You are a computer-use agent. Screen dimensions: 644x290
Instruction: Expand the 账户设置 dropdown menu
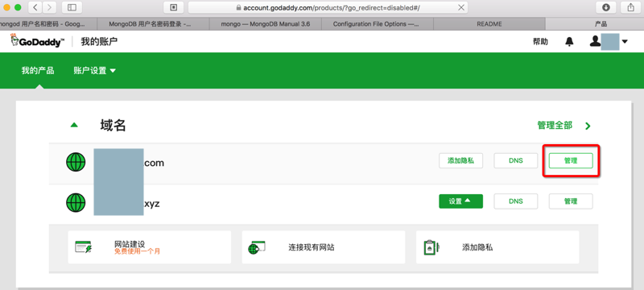click(94, 71)
